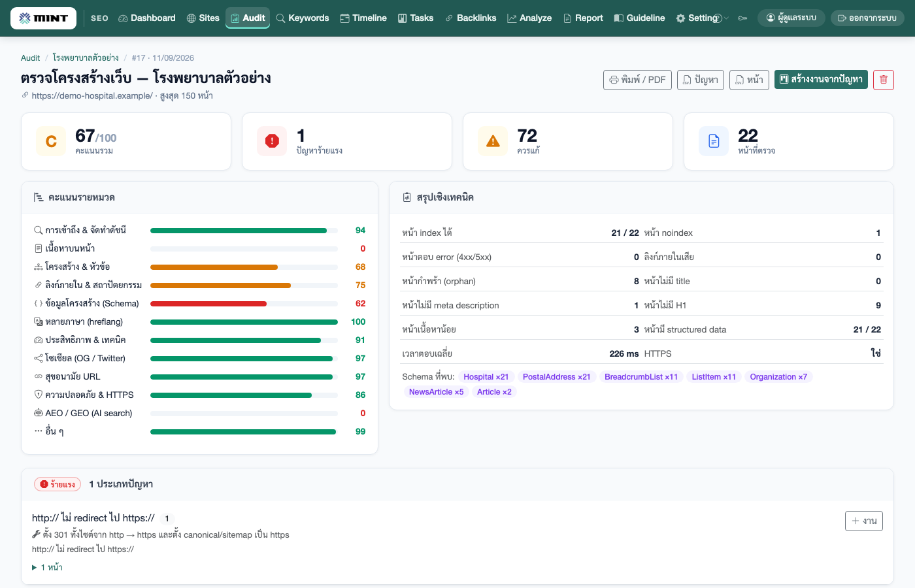This screenshot has height=588, width=915.
Task: Open the ผู้ดูแลระบบ user account button
Action: [x=791, y=18]
